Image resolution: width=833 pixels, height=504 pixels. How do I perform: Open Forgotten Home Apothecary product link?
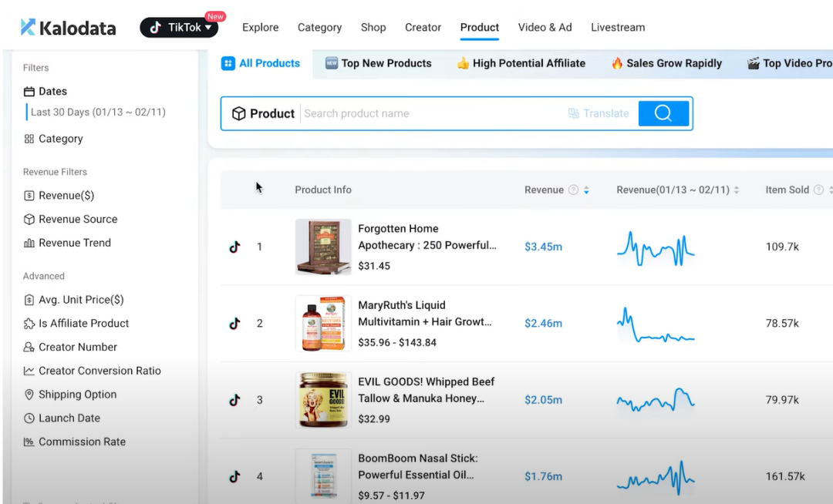(x=427, y=237)
